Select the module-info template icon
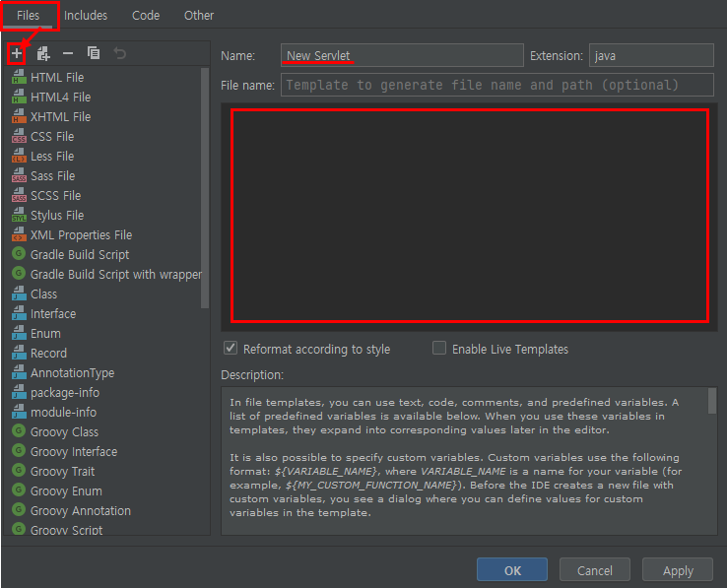Image resolution: width=727 pixels, height=588 pixels. [19, 412]
